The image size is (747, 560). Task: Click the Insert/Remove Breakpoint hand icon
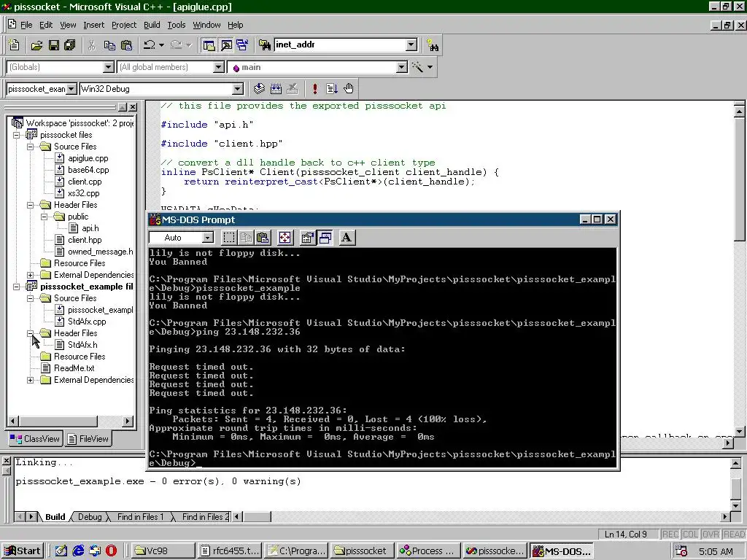pos(349,88)
